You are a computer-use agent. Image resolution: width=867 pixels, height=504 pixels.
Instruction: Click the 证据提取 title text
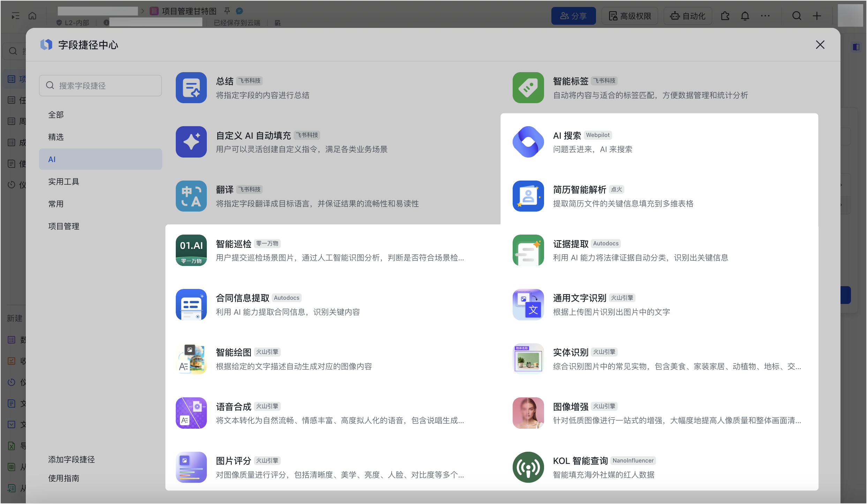click(x=571, y=244)
